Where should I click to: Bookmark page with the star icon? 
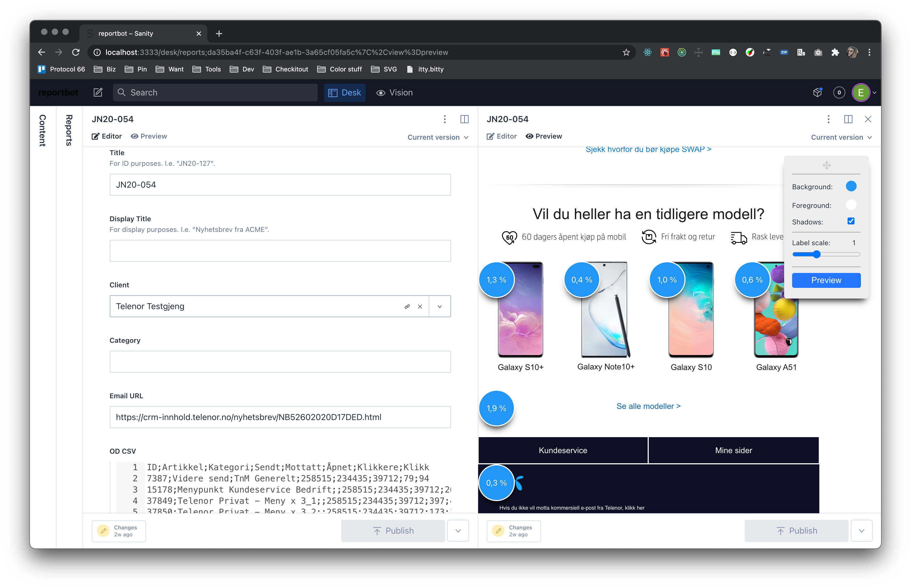(626, 52)
